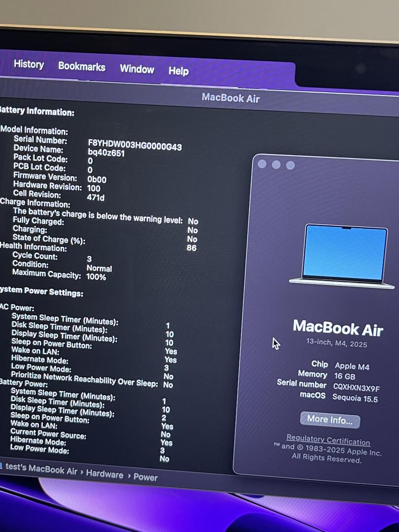This screenshot has height=532, width=399.
Task: Click the Charging label
Action: click(x=30, y=229)
